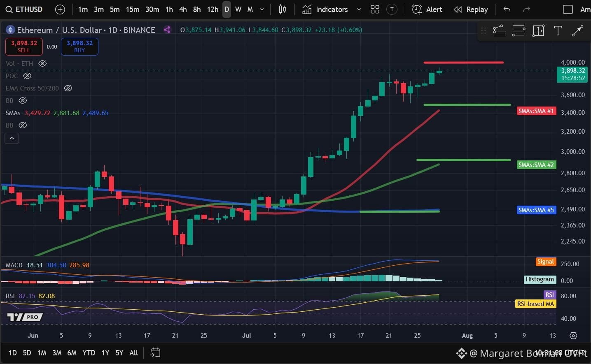
Task: Select the Arrow drawing tool
Action: (x=577, y=30)
